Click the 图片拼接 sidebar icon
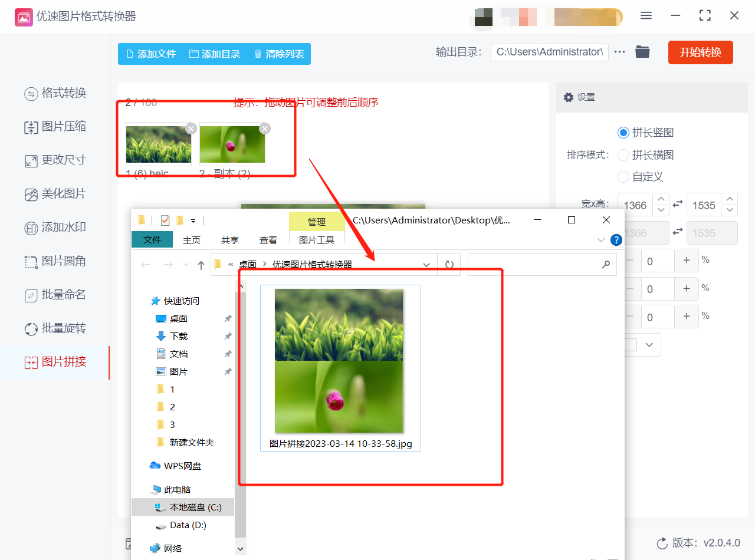This screenshot has width=755, height=560. pyautogui.click(x=31, y=363)
